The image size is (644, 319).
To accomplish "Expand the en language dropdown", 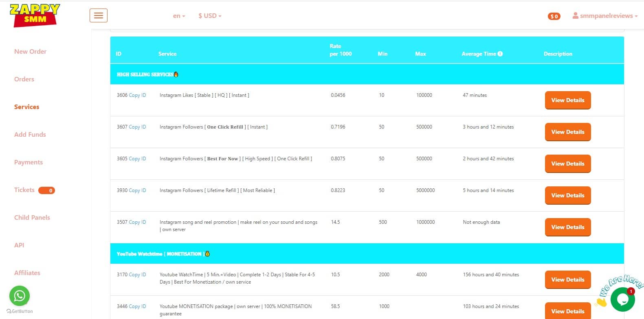I will pyautogui.click(x=179, y=16).
